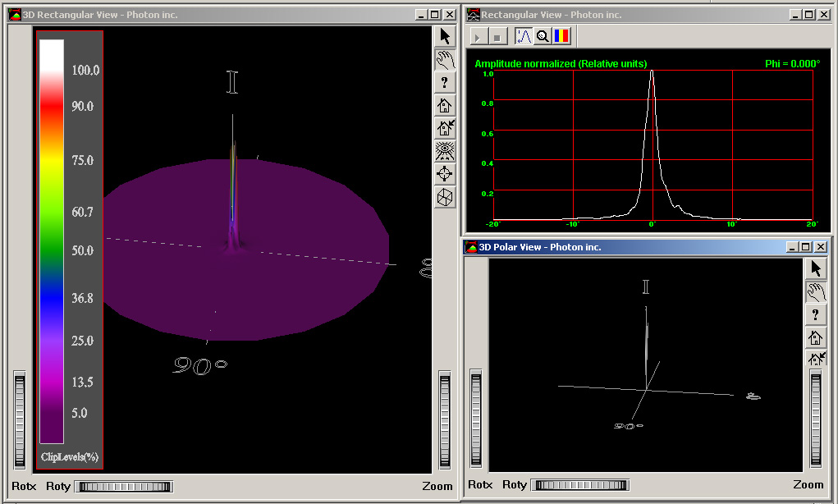Select the crosshair seek tool

point(445,174)
